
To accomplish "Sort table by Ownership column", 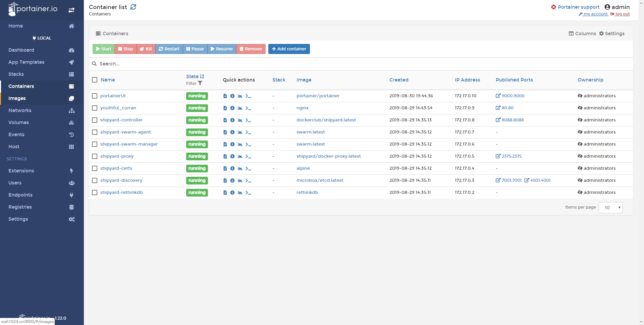I will pyautogui.click(x=590, y=80).
